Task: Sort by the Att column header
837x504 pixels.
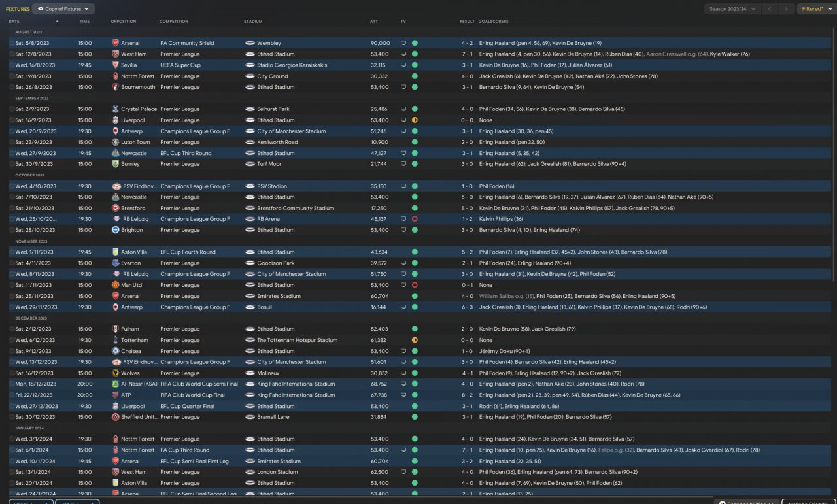Action: (x=374, y=22)
